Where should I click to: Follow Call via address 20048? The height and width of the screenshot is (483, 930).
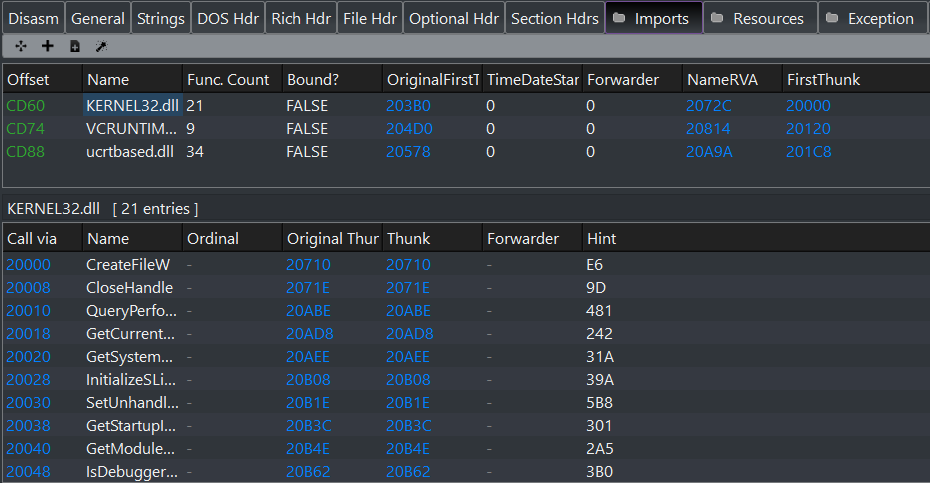tap(28, 472)
